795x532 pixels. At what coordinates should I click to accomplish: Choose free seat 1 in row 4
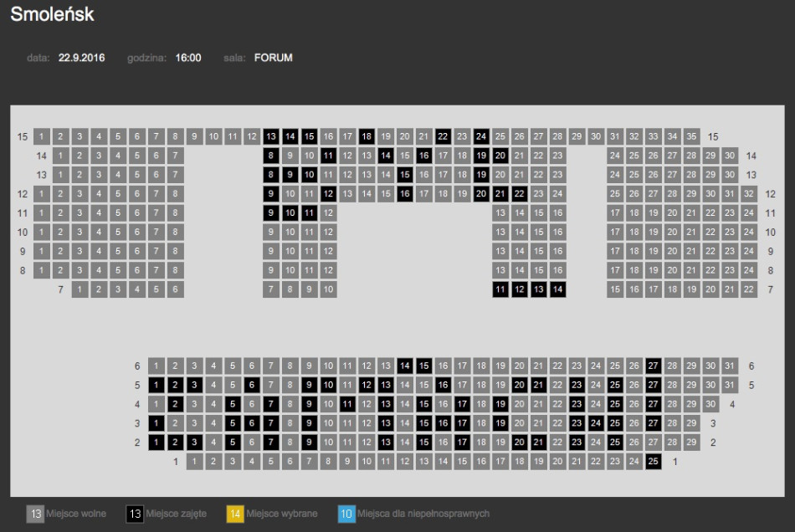(156, 404)
